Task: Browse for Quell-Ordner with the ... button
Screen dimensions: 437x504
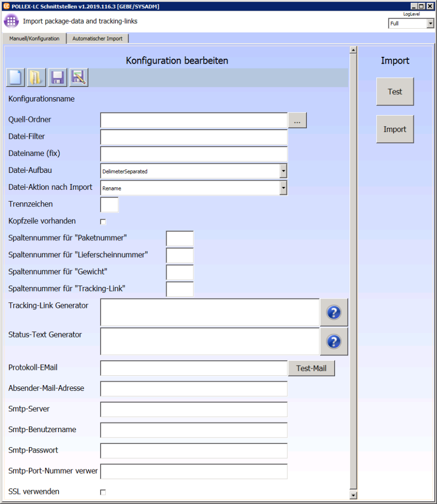Action: pyautogui.click(x=297, y=120)
